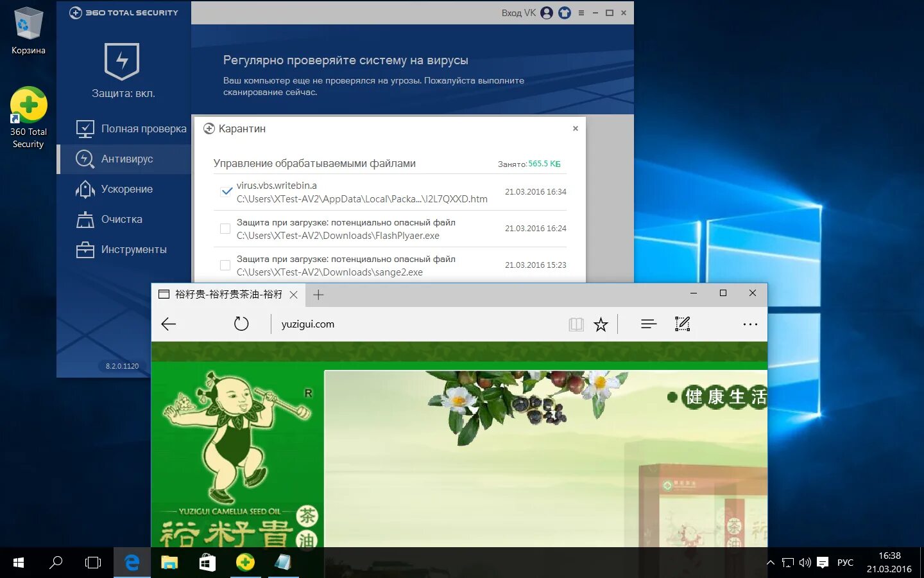Close the yuzigui Edge tab
The height and width of the screenshot is (578, 924).
(293, 295)
